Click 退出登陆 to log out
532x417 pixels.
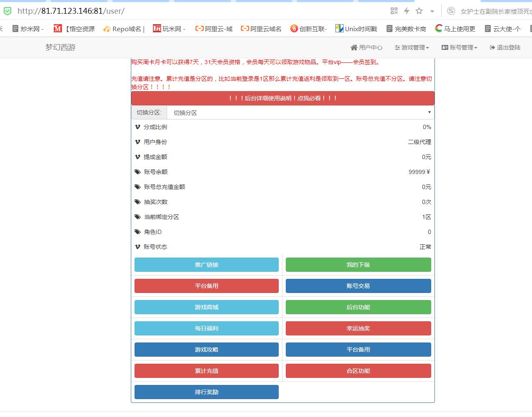point(505,47)
